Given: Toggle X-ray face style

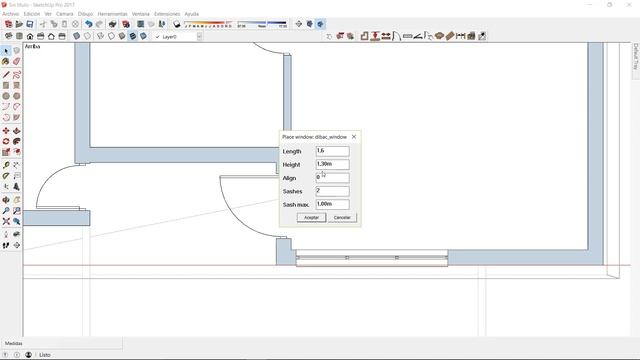Looking at the screenshot, I should (76, 36).
